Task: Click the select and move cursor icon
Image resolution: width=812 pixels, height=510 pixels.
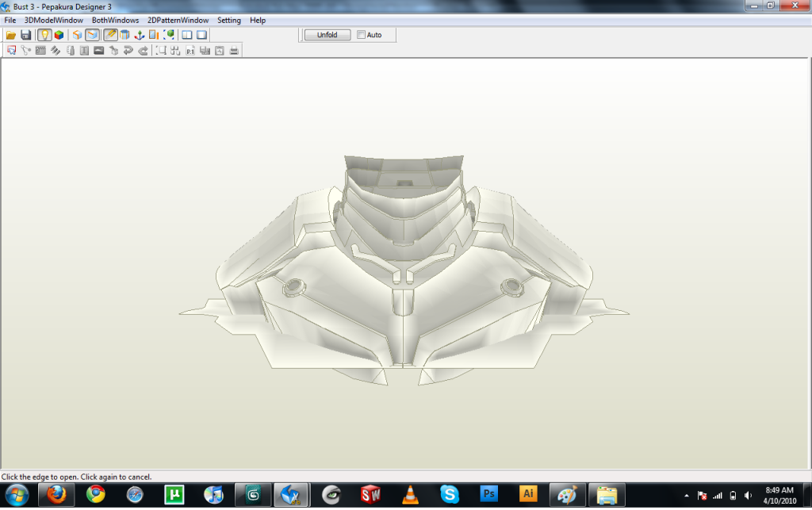Action: point(11,51)
